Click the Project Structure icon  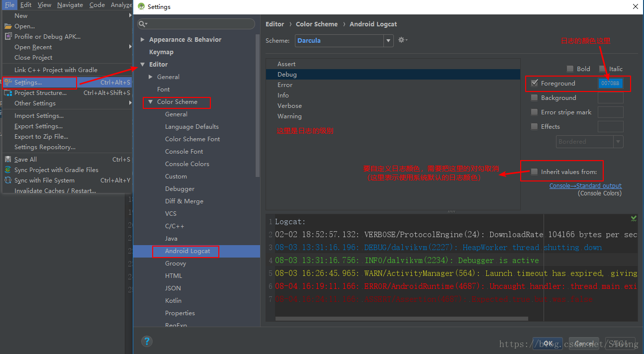pyautogui.click(x=8, y=93)
